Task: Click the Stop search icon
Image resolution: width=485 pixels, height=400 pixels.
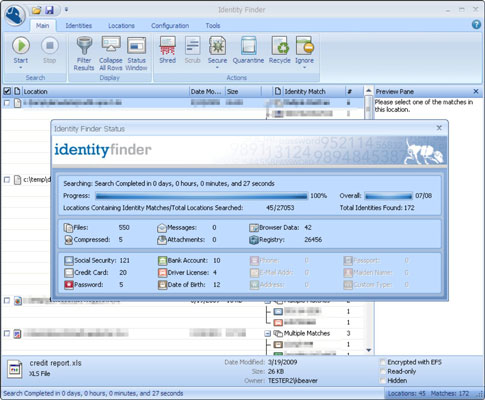Action: coord(50,46)
